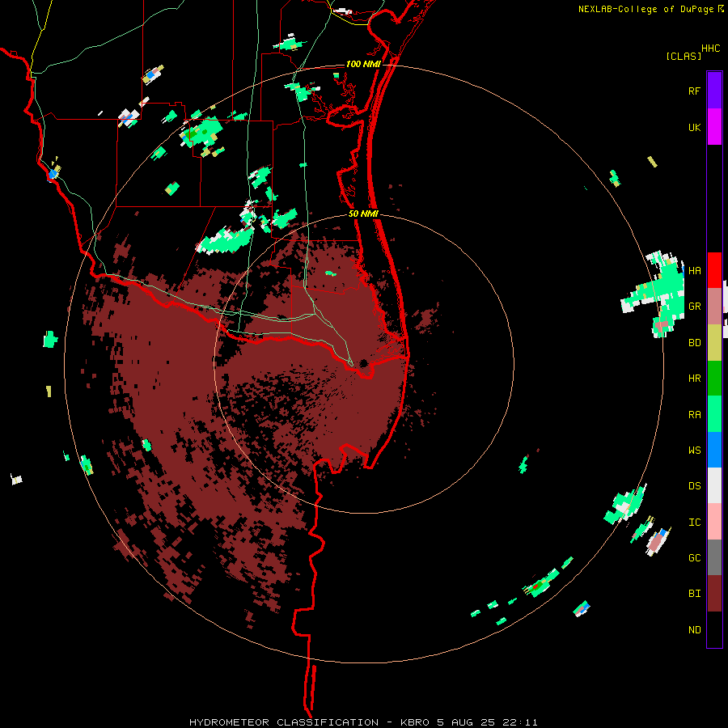This screenshot has width=728, height=728.
Task: Select the GC gray legend block
Action: [714, 557]
